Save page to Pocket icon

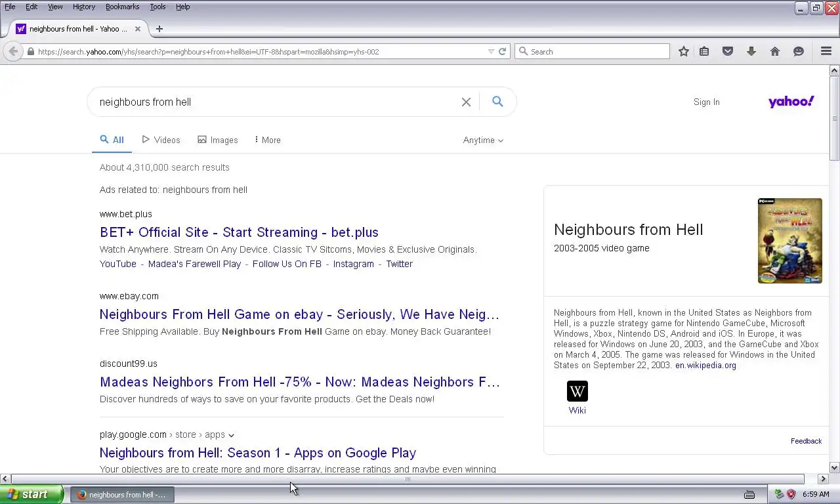pyautogui.click(x=728, y=51)
